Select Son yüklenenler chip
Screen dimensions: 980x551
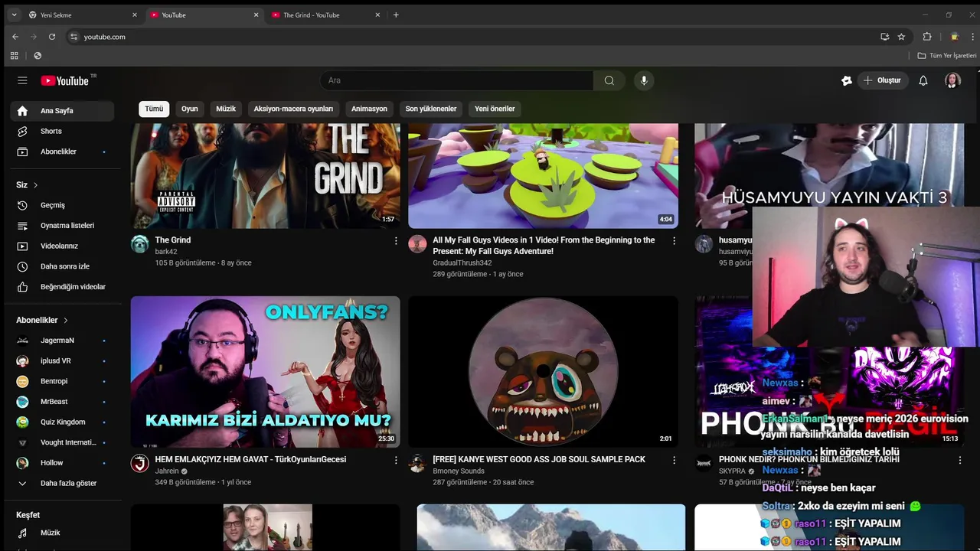(x=431, y=109)
